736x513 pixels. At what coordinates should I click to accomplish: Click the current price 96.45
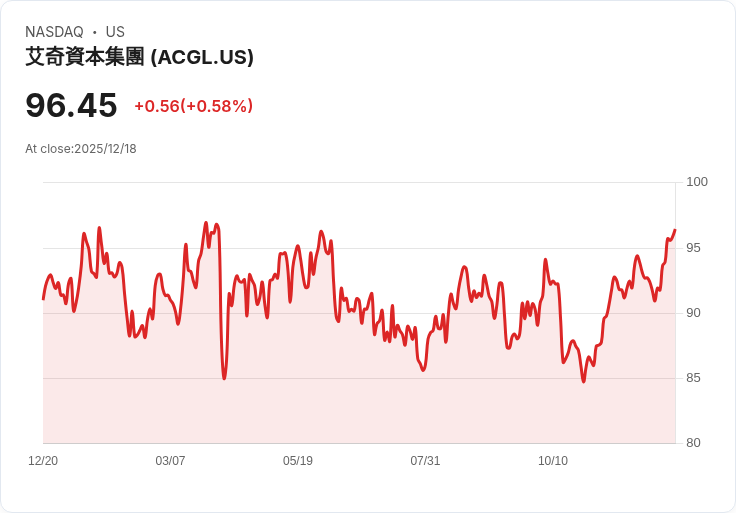point(71,105)
